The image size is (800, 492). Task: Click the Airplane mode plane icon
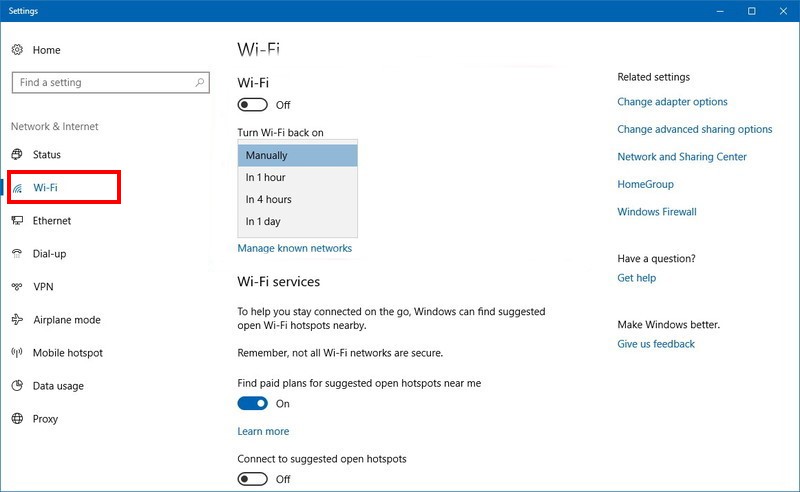17,319
